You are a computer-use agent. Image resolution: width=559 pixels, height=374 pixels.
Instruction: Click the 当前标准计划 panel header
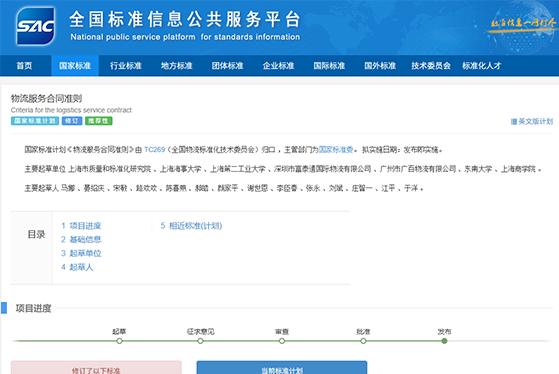282,368
